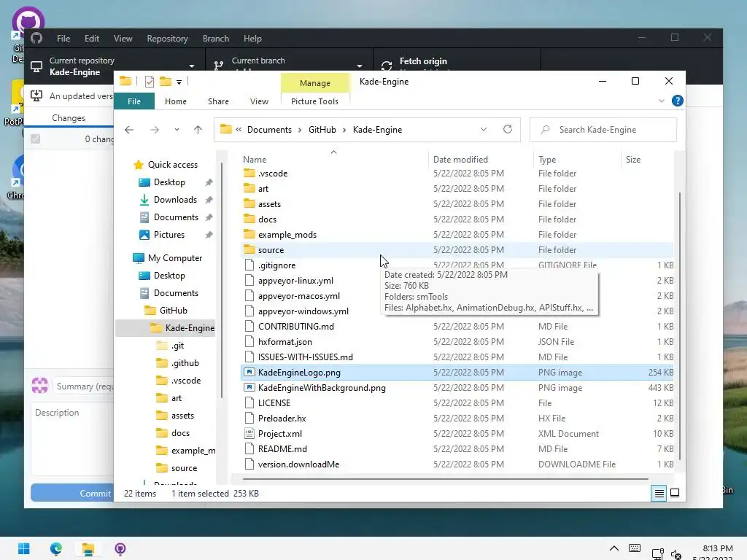Click the Forward arrow in File Explorer
The height and width of the screenshot is (560, 747).
point(155,130)
